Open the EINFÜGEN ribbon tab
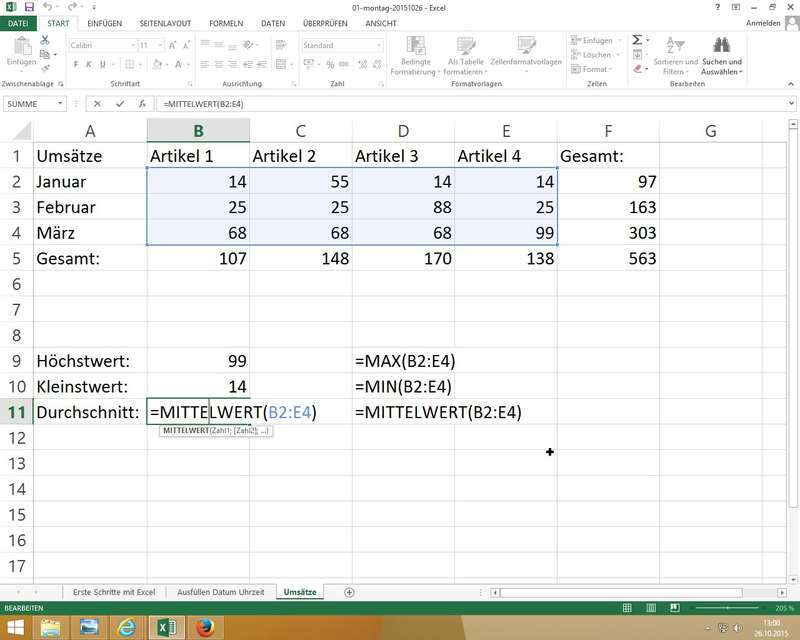800x640 pixels. (106, 22)
